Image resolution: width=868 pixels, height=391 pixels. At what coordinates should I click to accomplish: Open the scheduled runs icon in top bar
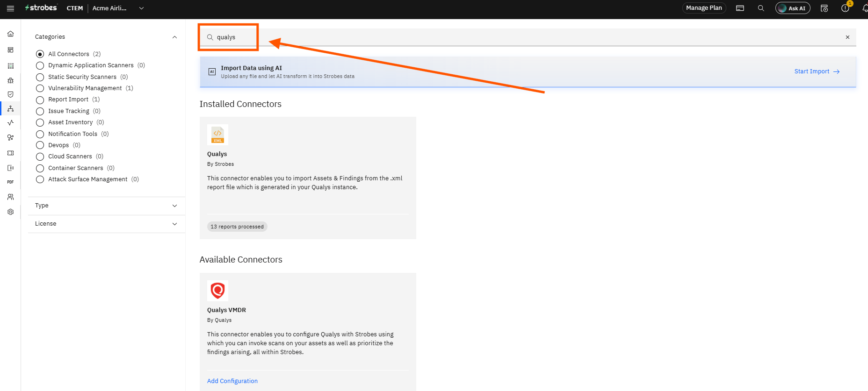coord(824,8)
